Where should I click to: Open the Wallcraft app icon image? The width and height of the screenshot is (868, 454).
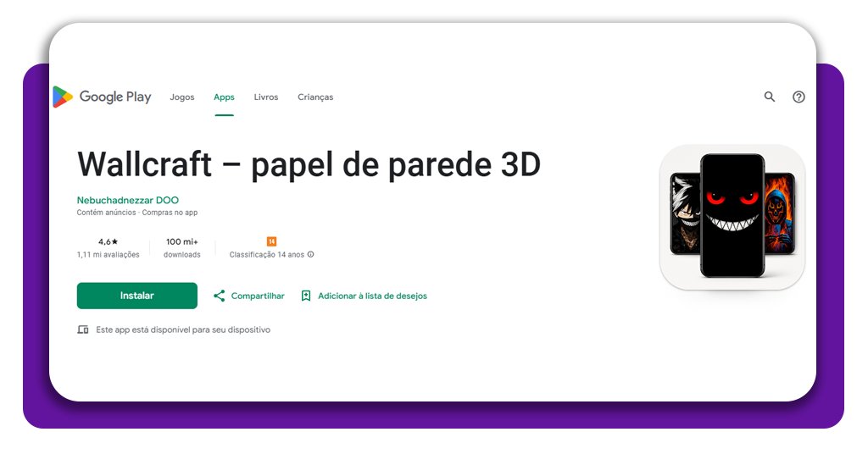coord(732,217)
